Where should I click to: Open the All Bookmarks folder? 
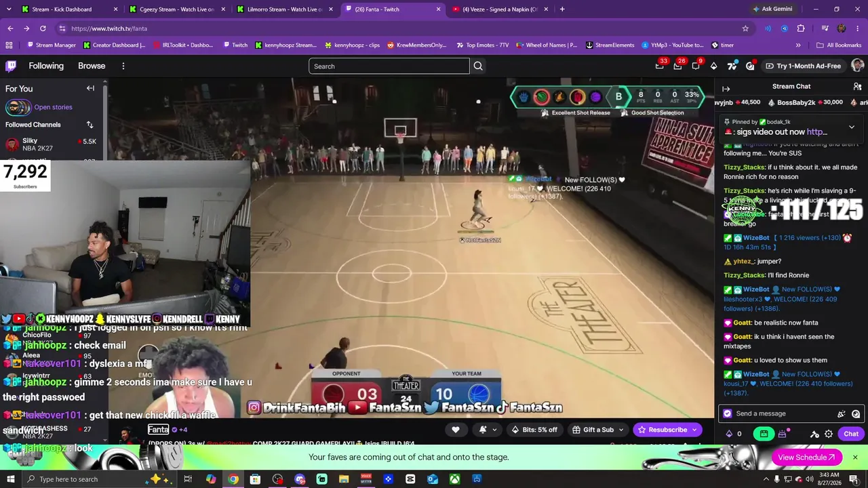coord(839,45)
